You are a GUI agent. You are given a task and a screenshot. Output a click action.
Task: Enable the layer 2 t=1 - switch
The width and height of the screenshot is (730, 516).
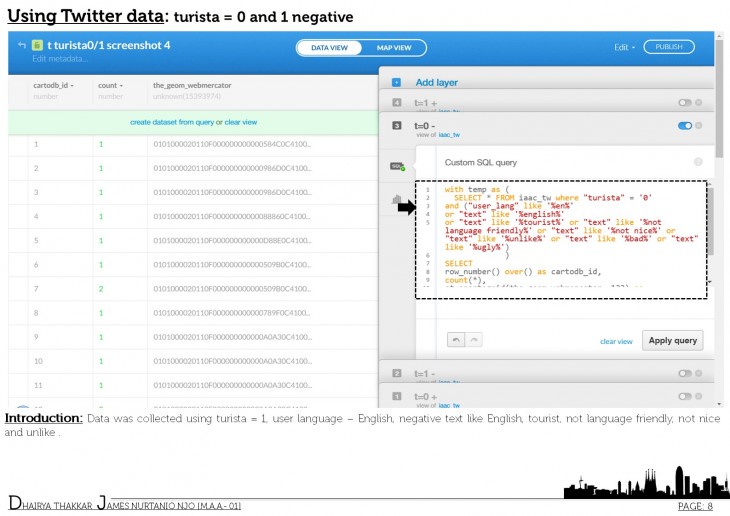[x=684, y=373]
